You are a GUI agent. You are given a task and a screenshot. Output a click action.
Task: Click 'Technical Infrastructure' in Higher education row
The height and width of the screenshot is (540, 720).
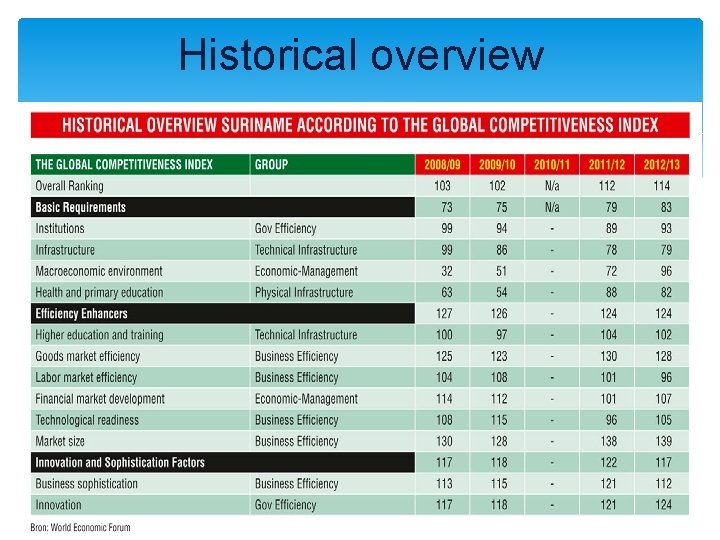point(306,335)
